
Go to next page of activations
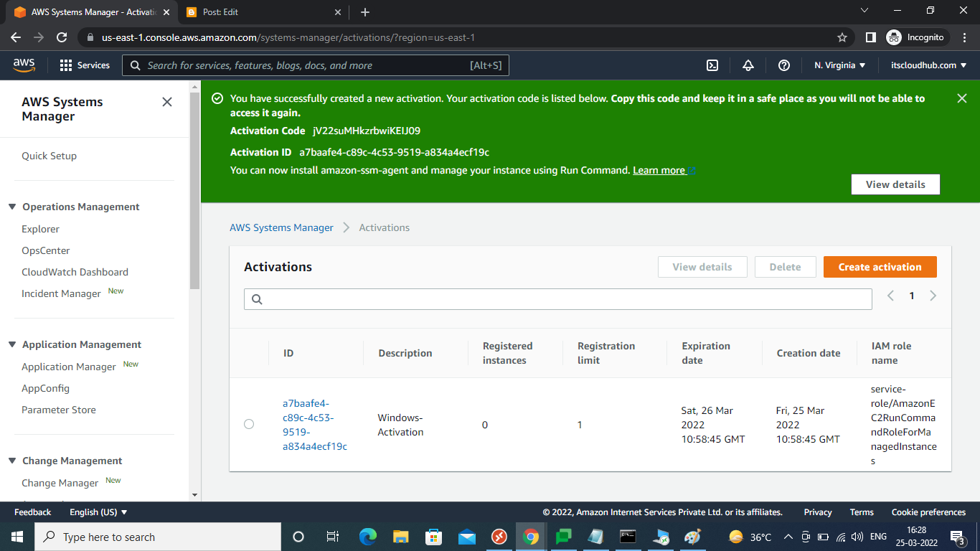pos(933,296)
